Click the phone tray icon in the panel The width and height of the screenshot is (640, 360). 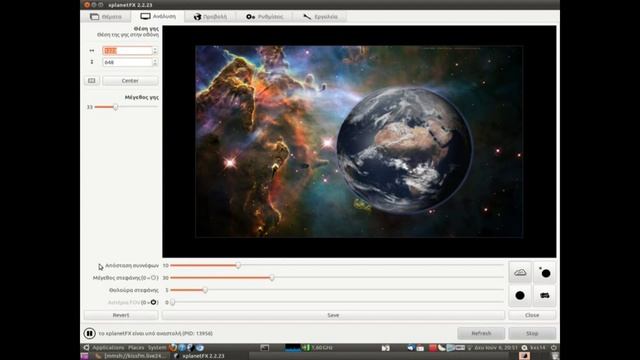(441, 348)
